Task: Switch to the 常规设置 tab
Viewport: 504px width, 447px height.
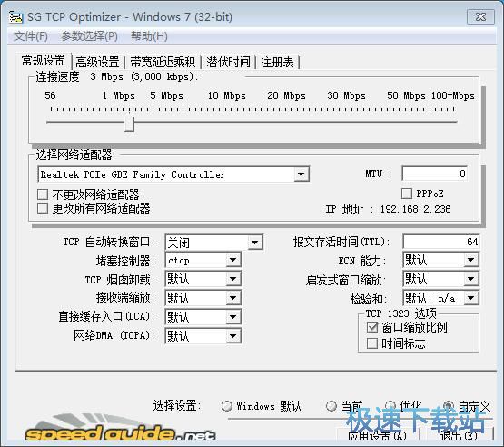Action: tap(43, 61)
